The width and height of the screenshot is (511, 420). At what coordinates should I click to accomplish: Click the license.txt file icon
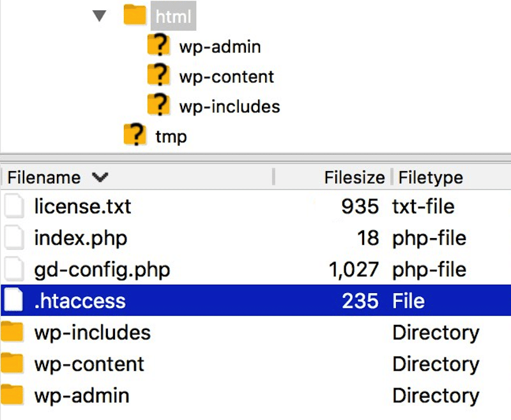tap(14, 206)
